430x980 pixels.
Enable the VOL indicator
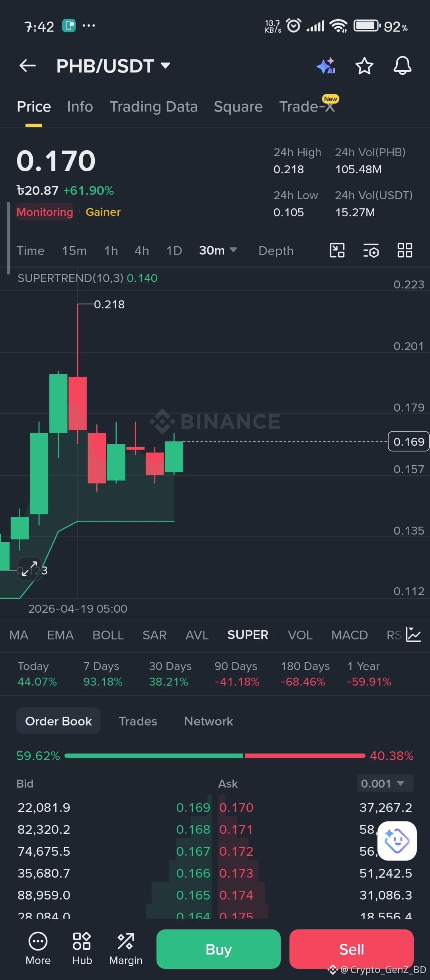pyautogui.click(x=300, y=635)
